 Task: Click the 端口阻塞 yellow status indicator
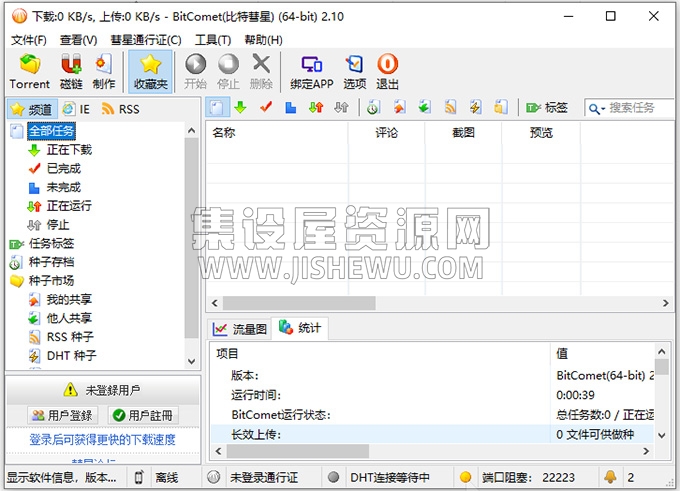click(x=465, y=478)
